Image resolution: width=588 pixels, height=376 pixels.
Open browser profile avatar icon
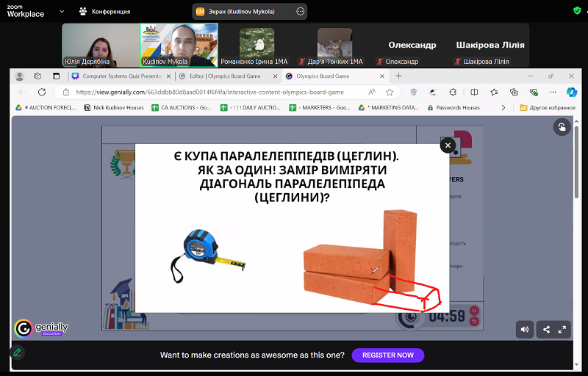click(20, 76)
